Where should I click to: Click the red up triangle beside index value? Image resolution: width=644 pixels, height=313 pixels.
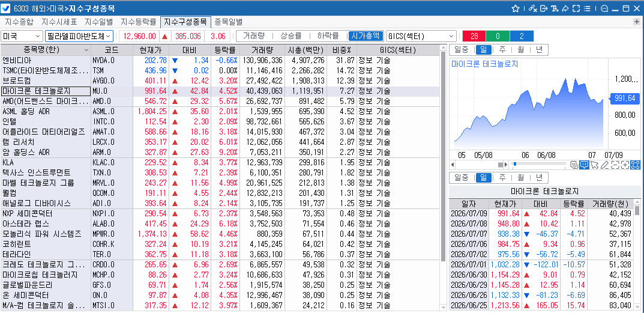click(x=164, y=36)
